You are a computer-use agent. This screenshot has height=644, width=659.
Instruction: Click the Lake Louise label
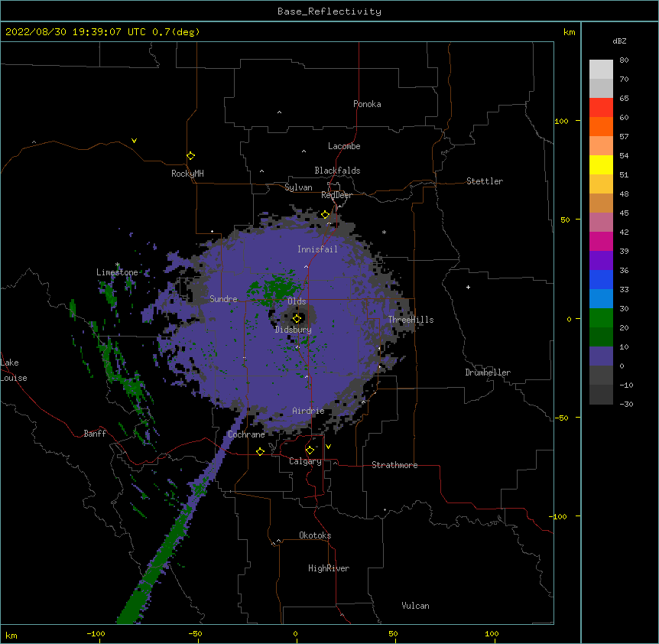click(x=14, y=370)
